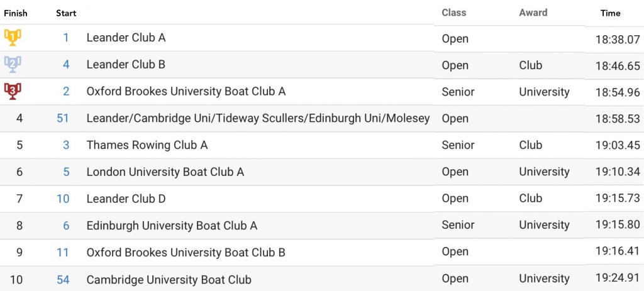
Task: Select Oxford Brookes University Boat Club A
Action: [186, 91]
